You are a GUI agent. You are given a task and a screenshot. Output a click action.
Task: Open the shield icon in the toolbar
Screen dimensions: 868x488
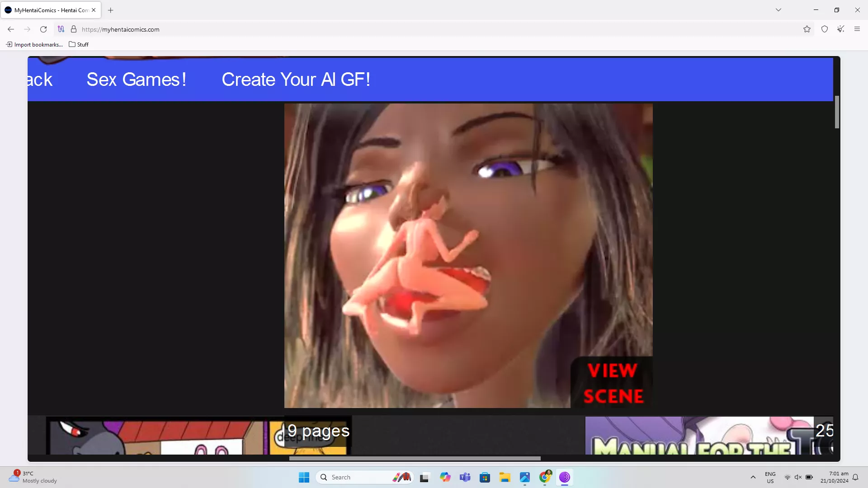point(825,29)
